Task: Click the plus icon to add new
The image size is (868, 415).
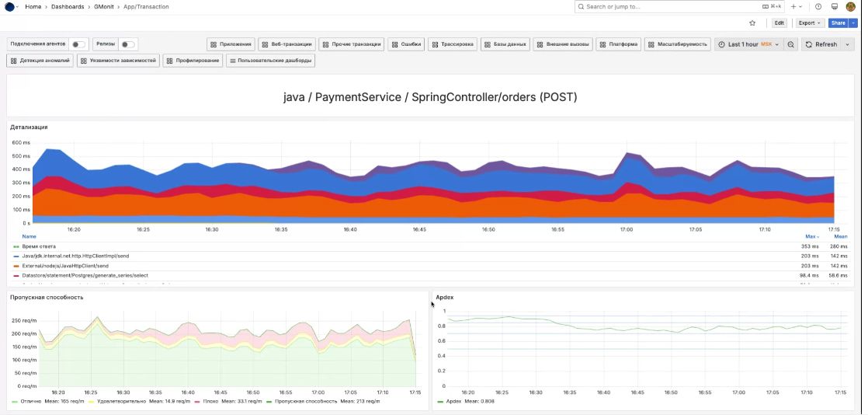Action: (794, 6)
